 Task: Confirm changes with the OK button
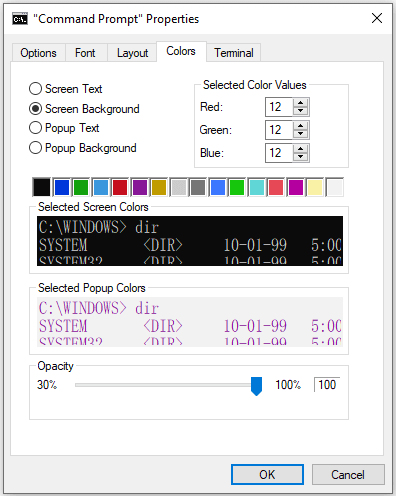[x=267, y=474]
